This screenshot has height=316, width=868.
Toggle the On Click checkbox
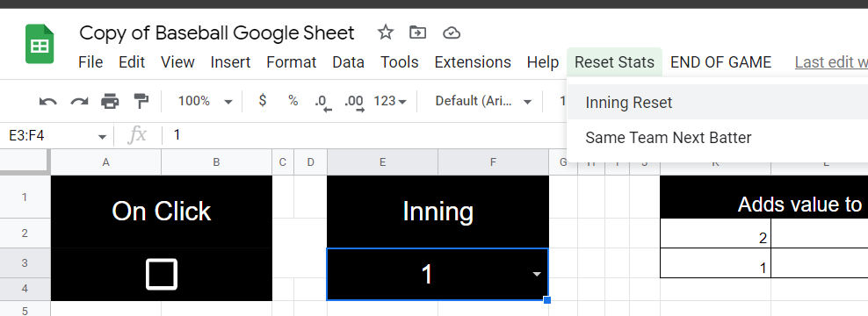(162, 275)
